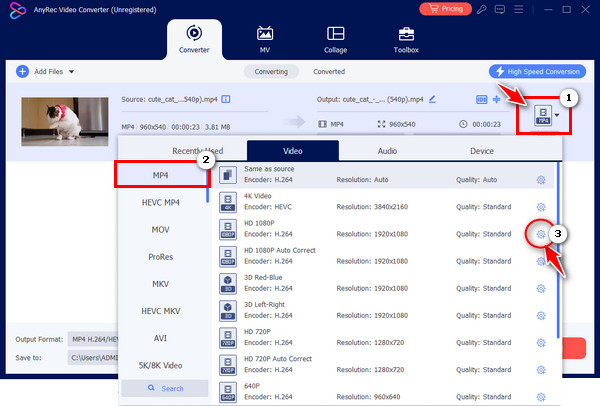The image size is (600, 406).
Task: Show the Converted list
Action: click(329, 72)
